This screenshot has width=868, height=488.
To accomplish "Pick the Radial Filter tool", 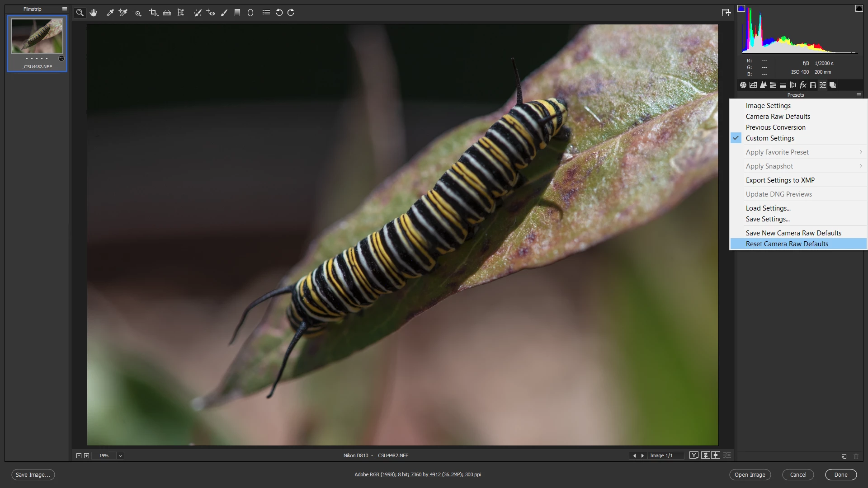I will 250,13.
